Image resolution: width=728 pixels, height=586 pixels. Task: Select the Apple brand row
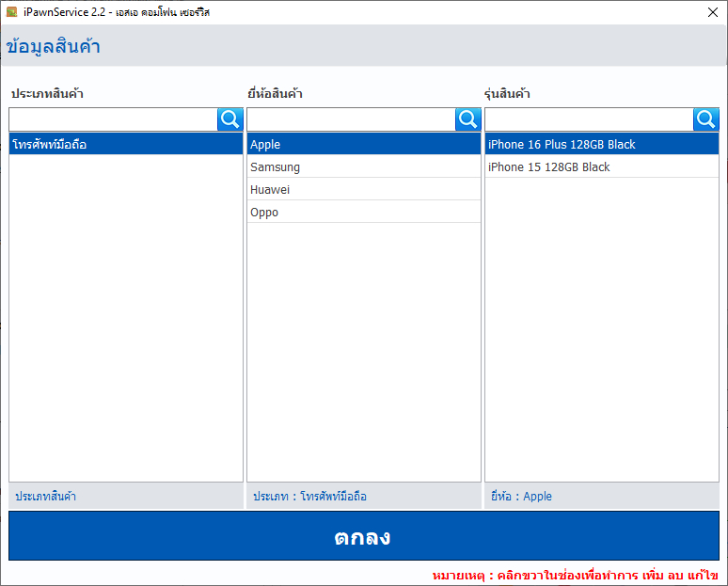364,144
